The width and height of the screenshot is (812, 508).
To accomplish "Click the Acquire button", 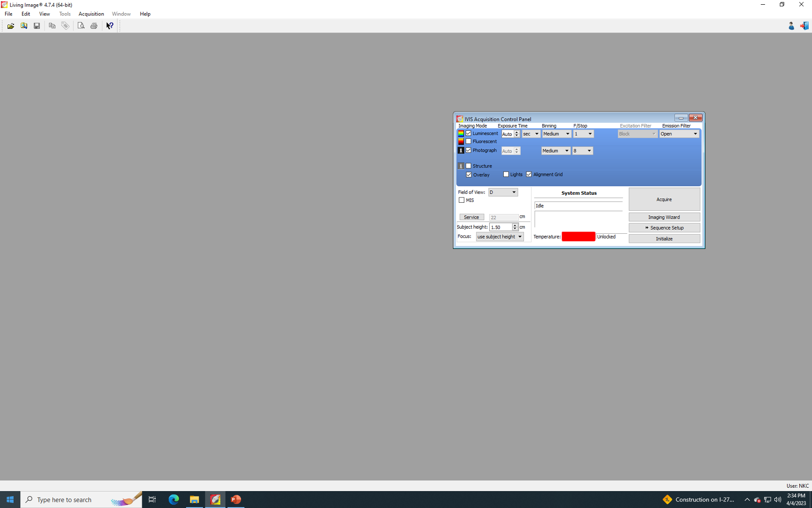I will (664, 199).
